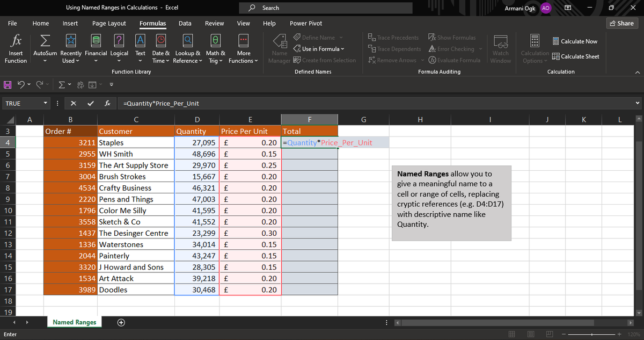This screenshot has width=644, height=340.
Task: Expand the Define Name dropdown
Action: tap(341, 38)
